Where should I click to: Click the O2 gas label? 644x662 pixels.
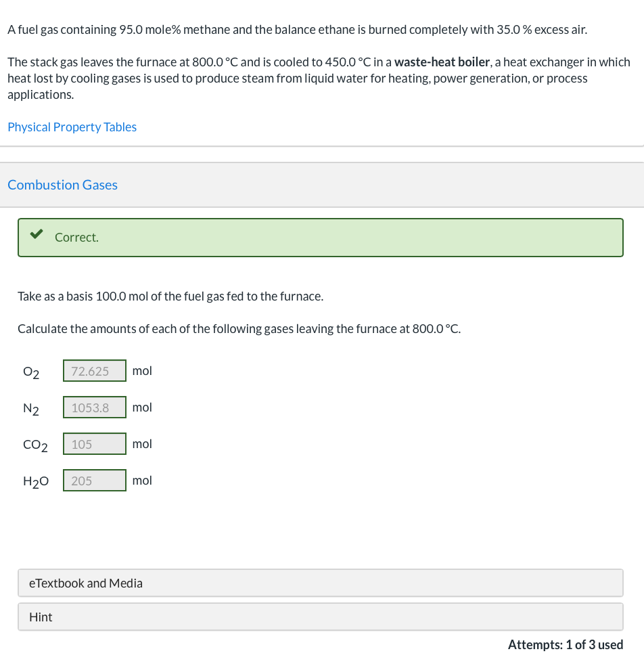(31, 372)
